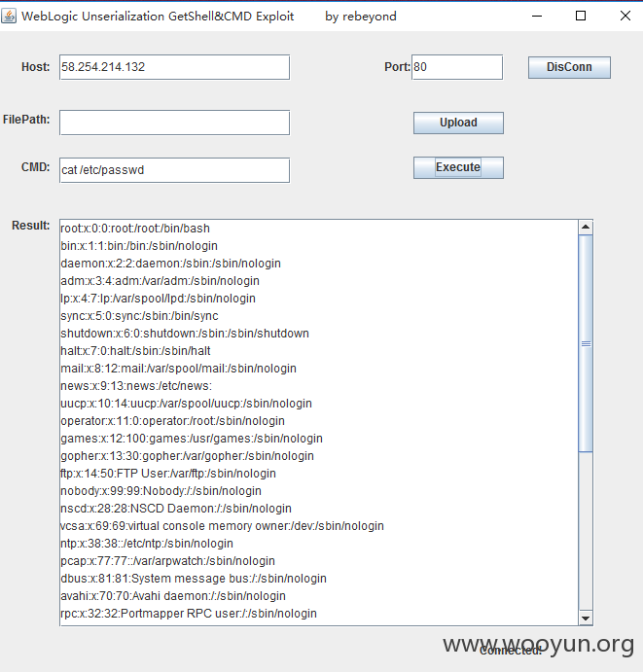Click the sync:x:5:0 result line

click(x=139, y=316)
